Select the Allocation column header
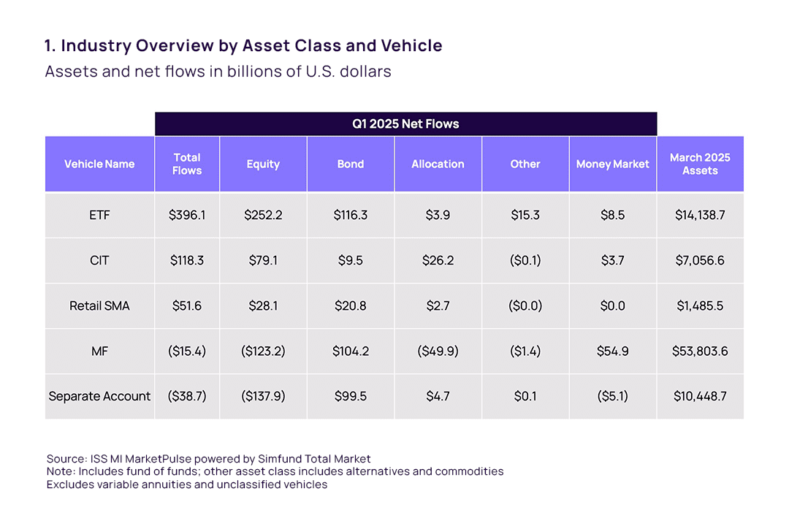 [438, 164]
